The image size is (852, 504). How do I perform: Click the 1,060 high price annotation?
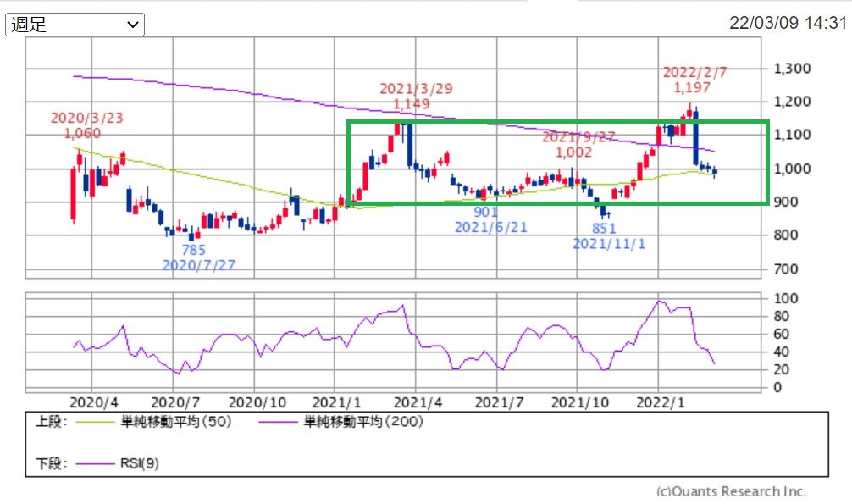(82, 133)
